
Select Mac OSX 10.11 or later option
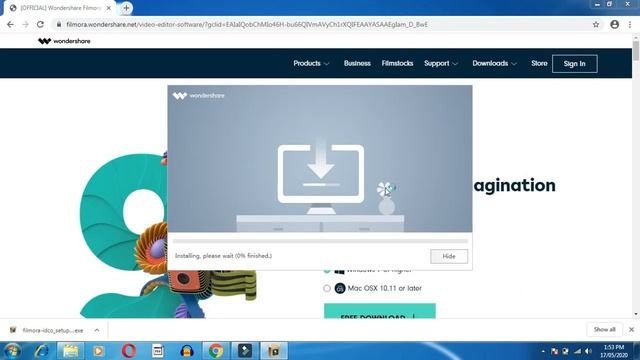point(327,288)
